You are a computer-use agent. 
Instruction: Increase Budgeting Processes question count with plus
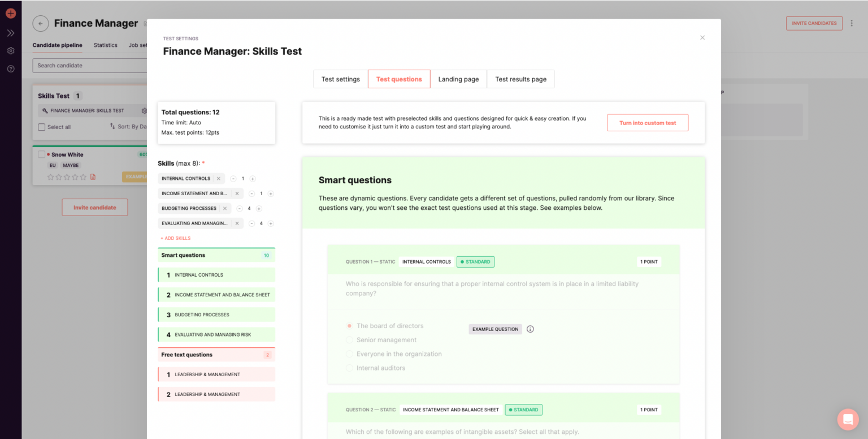point(259,208)
